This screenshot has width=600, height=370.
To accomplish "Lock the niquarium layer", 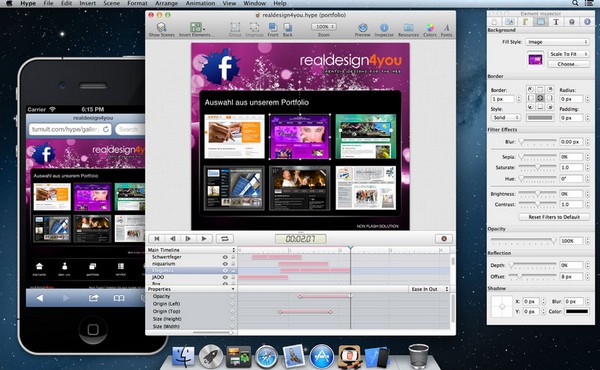I will [x=233, y=264].
